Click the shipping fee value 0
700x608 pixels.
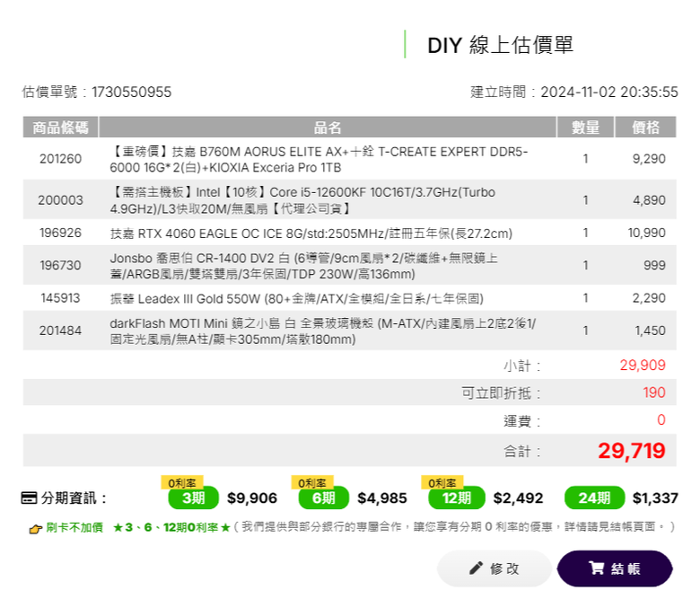661,420
